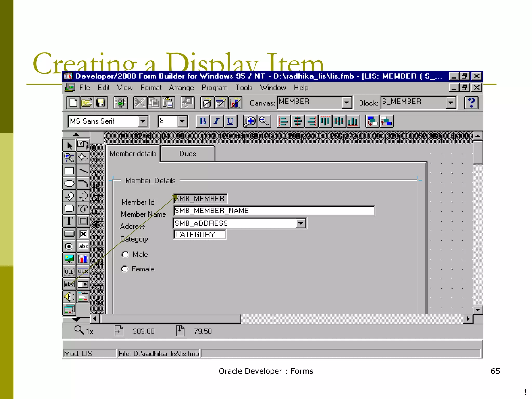Select the OLE Container tool
The image size is (532, 399).
pyautogui.click(x=69, y=272)
